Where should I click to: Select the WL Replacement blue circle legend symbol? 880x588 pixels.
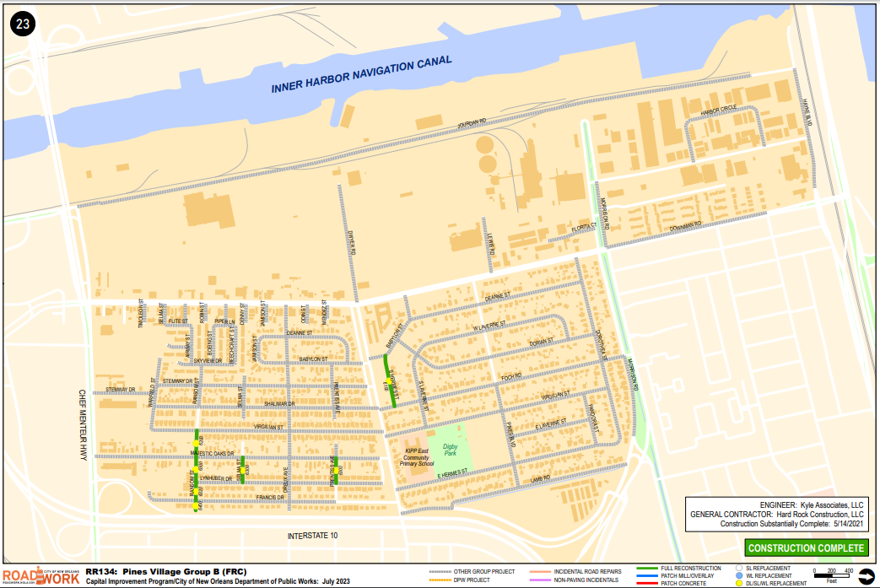coord(738,575)
